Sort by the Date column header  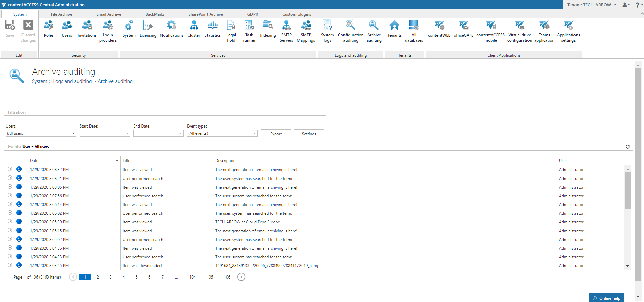tap(34, 161)
